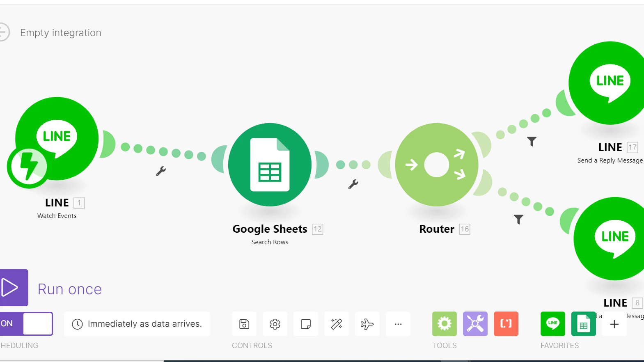644x362 pixels.
Task: Click module number badge 16
Action: click(465, 229)
